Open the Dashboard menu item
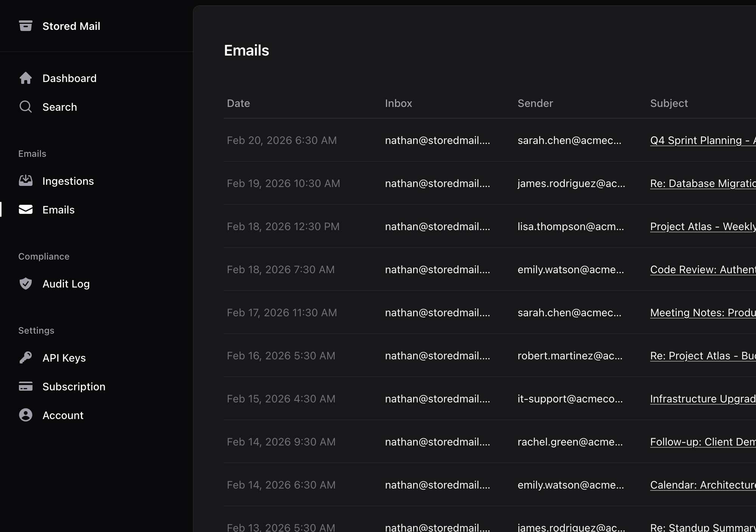 (69, 78)
